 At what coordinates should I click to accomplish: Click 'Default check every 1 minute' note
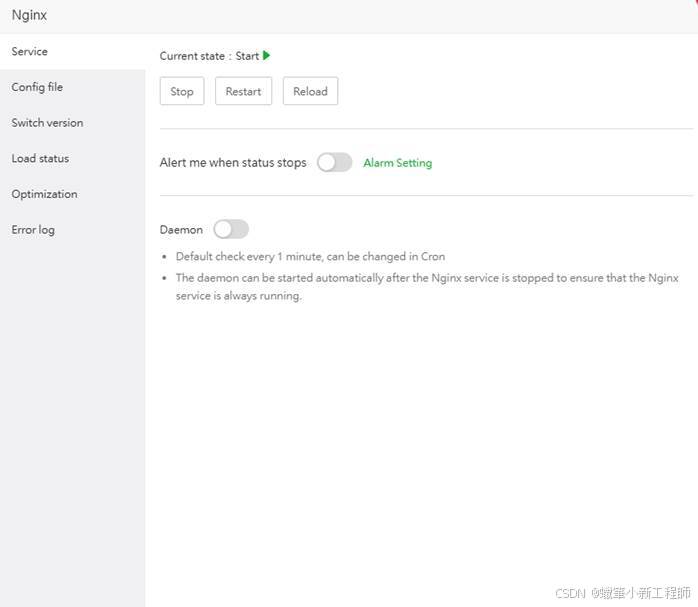coord(310,257)
